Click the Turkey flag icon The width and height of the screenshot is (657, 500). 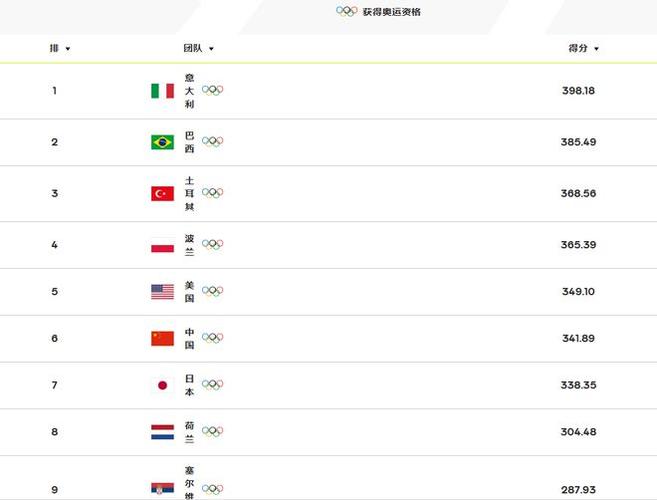(163, 194)
